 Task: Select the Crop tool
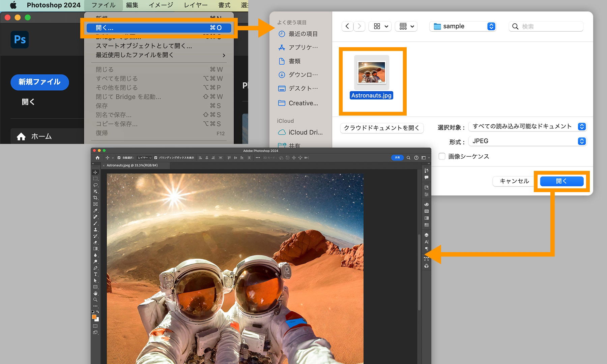(x=95, y=198)
